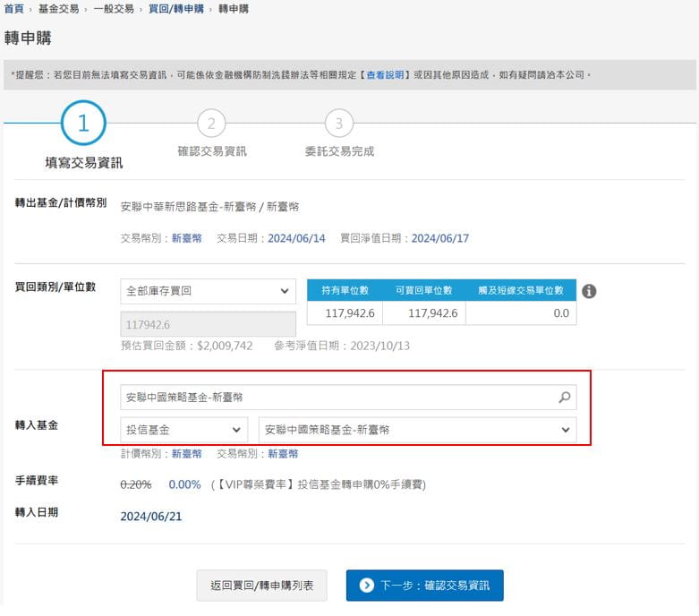The height and width of the screenshot is (616, 699).
Task: Open the 安聯中國策略基金-新臺幣 fund selection dropdown
Action: pyautogui.click(x=417, y=430)
